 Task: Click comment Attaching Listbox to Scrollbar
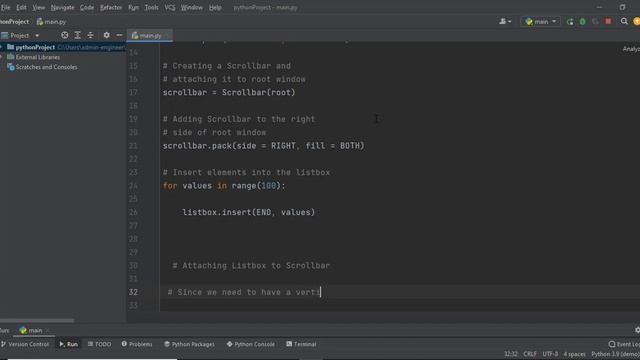point(251,266)
